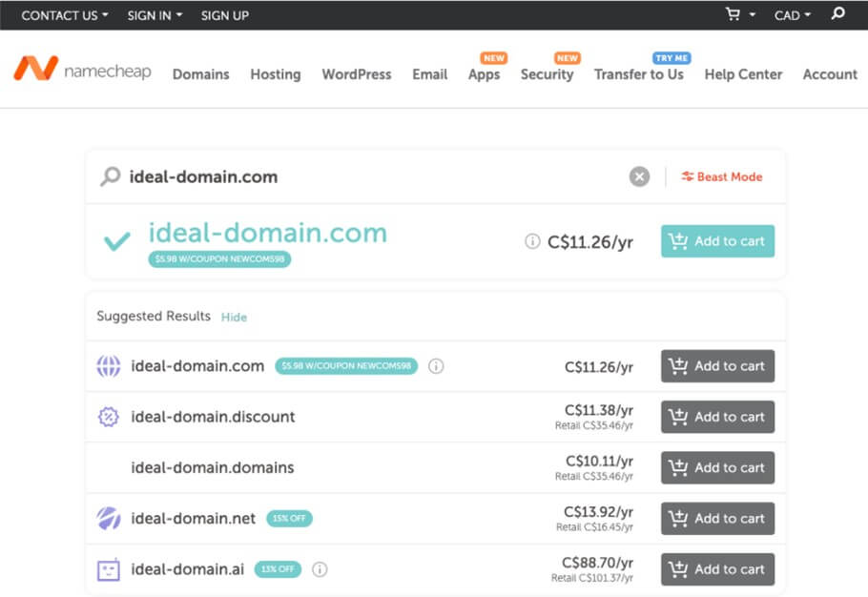Click the globe icon for ideal-domain.com
The height and width of the screenshot is (597, 868).
(109, 366)
